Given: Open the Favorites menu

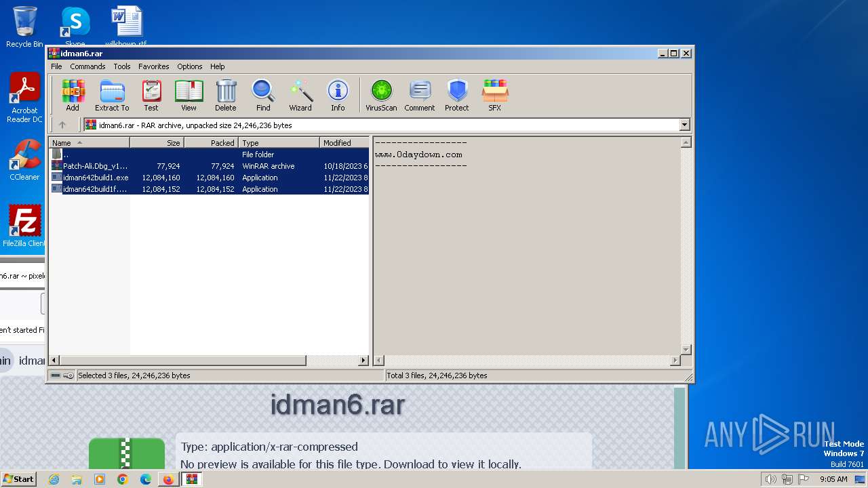Looking at the screenshot, I should pos(154,66).
